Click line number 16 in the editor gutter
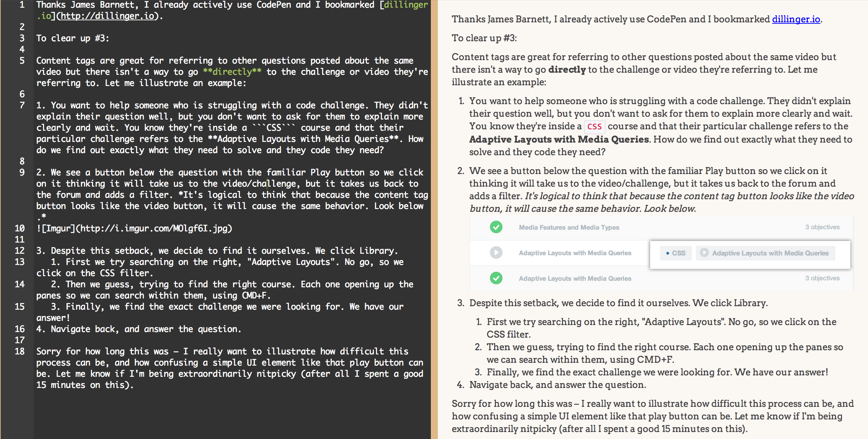The width and height of the screenshot is (868, 439). (20, 329)
